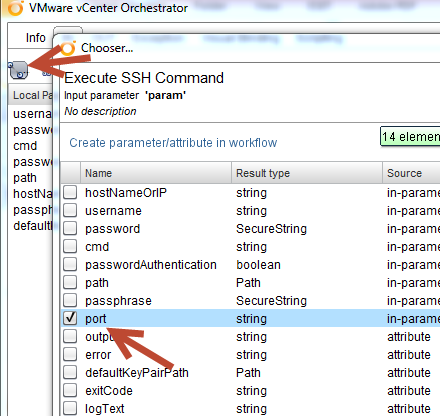440x416 pixels.
Task: Click the VMware vCenter Orchestrator logo icon
Action: (x=15, y=8)
